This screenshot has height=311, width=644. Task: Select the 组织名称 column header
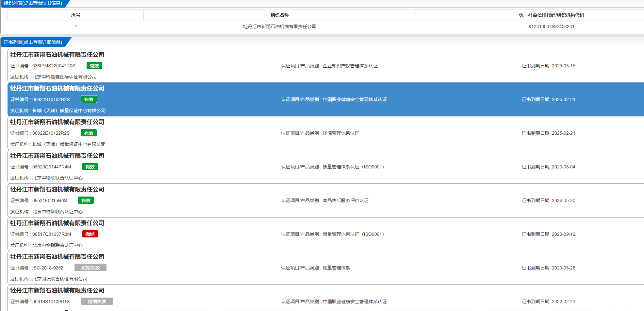click(x=279, y=15)
